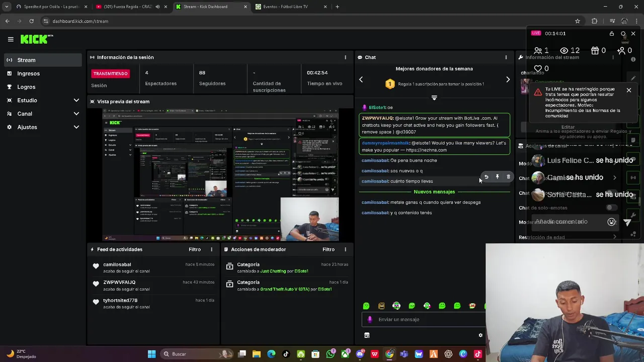Image resolution: width=644 pixels, height=362 pixels.
Task: Open the Windows Start menu
Action: coord(151,354)
